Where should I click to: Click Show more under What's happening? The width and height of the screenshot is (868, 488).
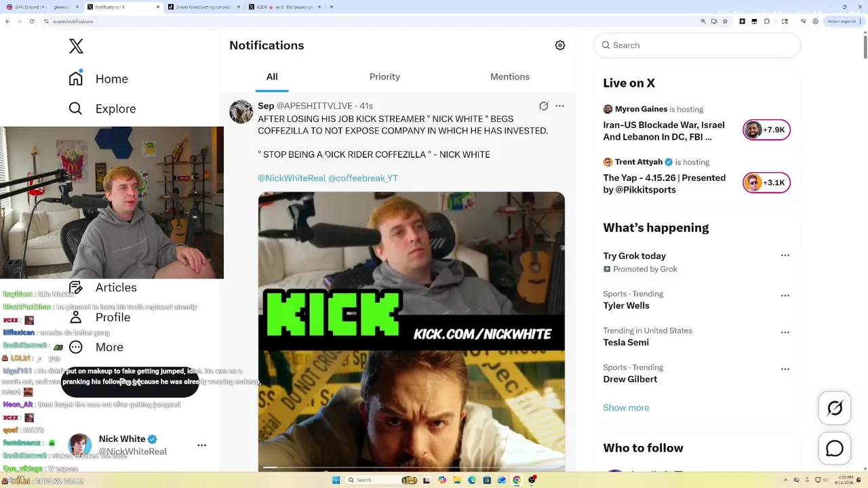tap(626, 407)
